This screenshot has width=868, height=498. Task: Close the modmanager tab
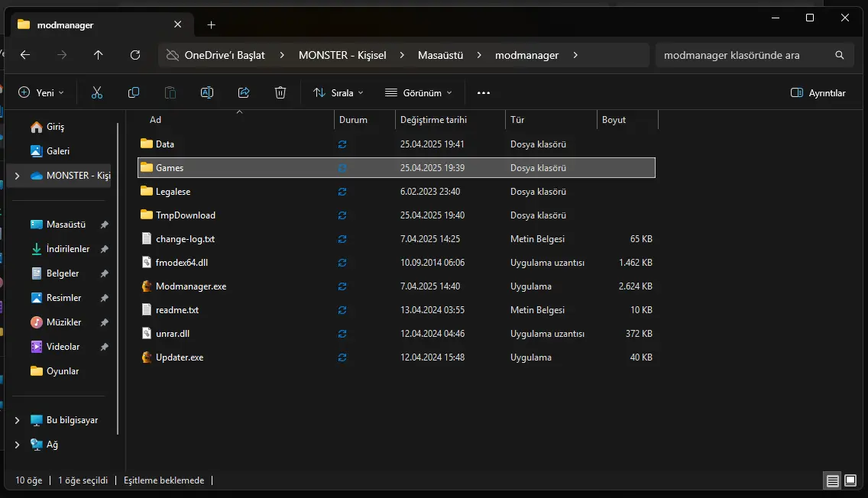(x=178, y=24)
